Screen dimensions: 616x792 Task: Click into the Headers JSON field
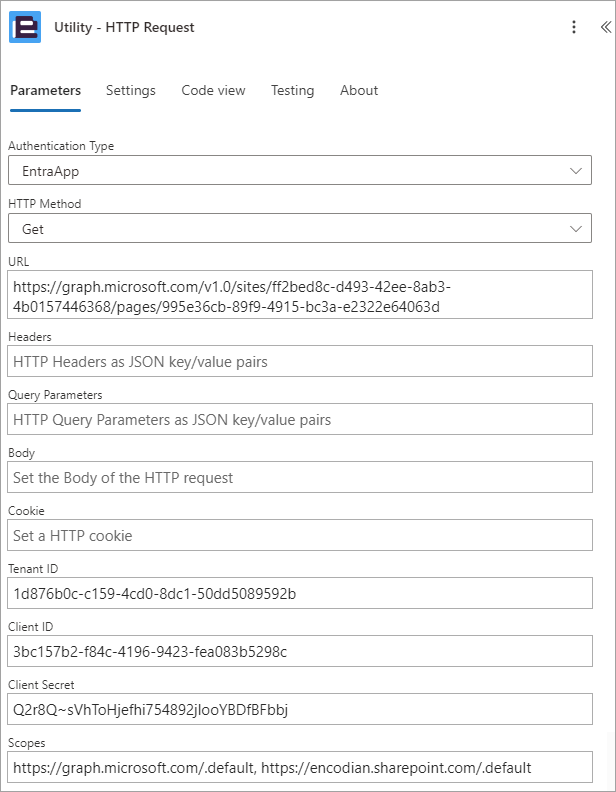coord(300,361)
